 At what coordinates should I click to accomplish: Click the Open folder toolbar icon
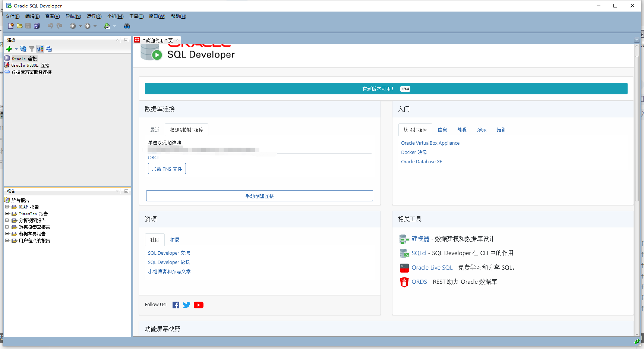pyautogui.click(x=19, y=26)
